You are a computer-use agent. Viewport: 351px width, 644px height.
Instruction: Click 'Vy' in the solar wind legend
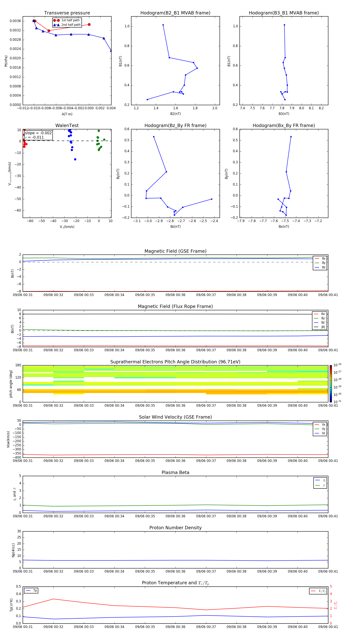[x=320, y=429]
